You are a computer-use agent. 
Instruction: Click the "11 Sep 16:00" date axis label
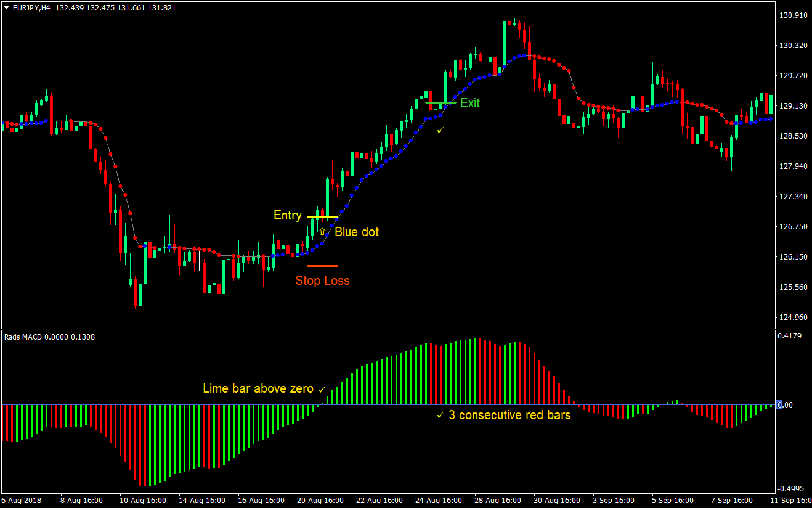click(x=791, y=501)
